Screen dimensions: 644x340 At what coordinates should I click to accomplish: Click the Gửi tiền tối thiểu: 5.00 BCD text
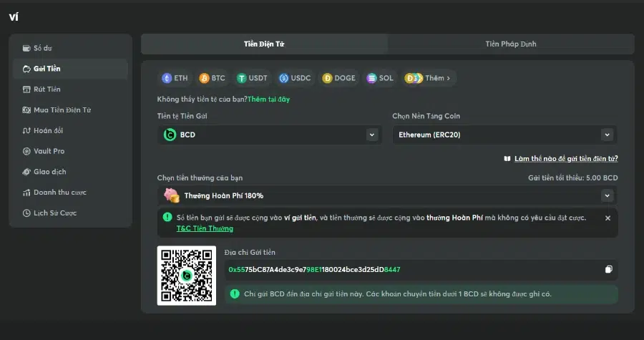click(x=573, y=178)
